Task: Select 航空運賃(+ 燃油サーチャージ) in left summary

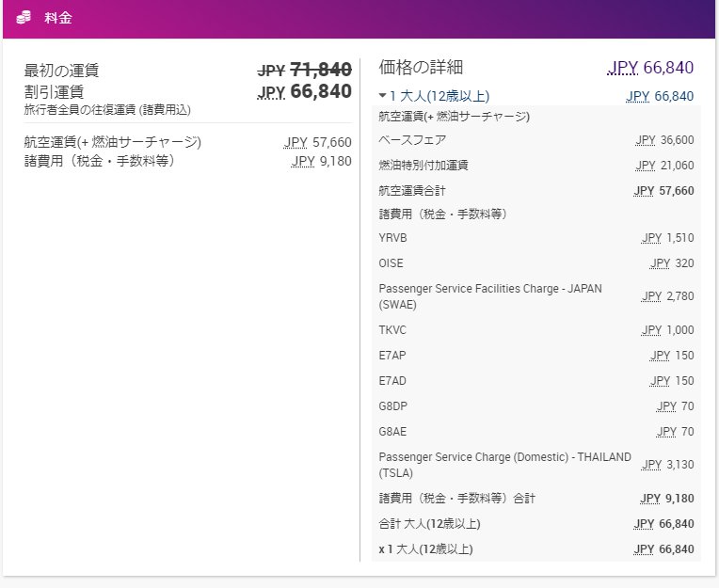Action: coord(112,142)
